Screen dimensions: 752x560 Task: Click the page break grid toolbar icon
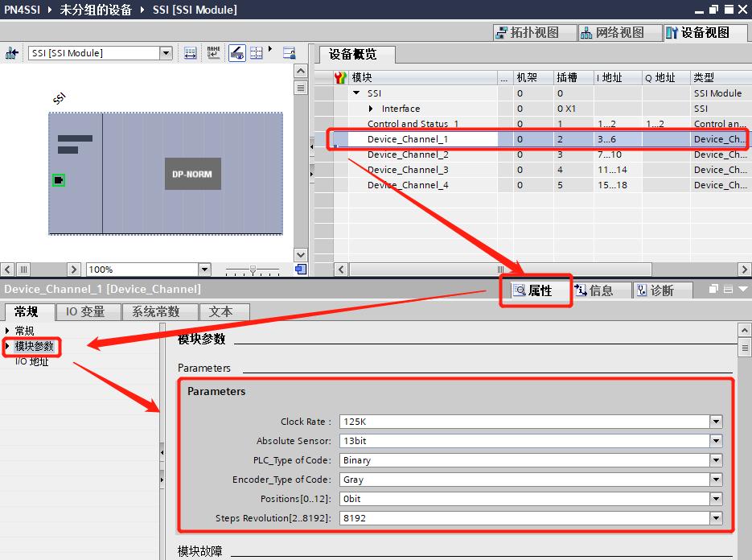point(257,53)
